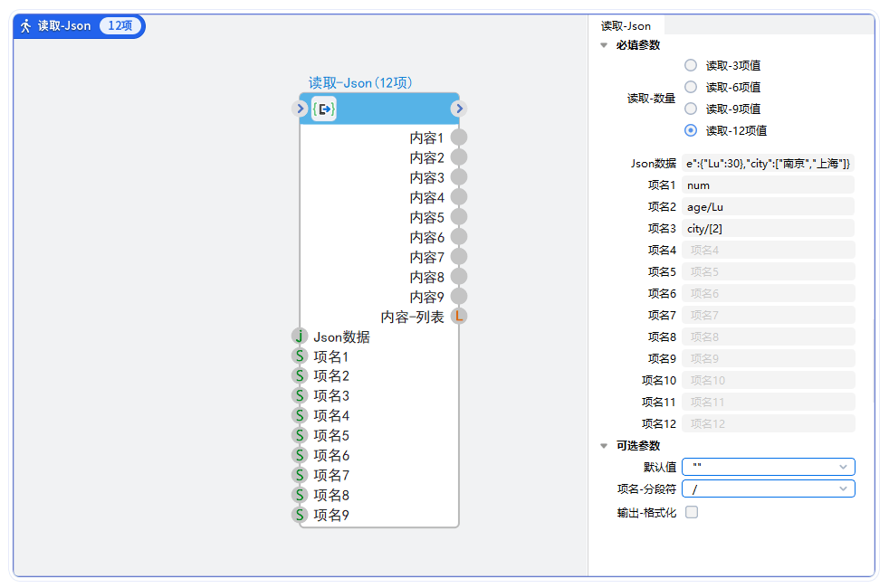This screenshot has height=588, width=889.
Task: Open the 默认值 dropdown
Action: (769, 467)
